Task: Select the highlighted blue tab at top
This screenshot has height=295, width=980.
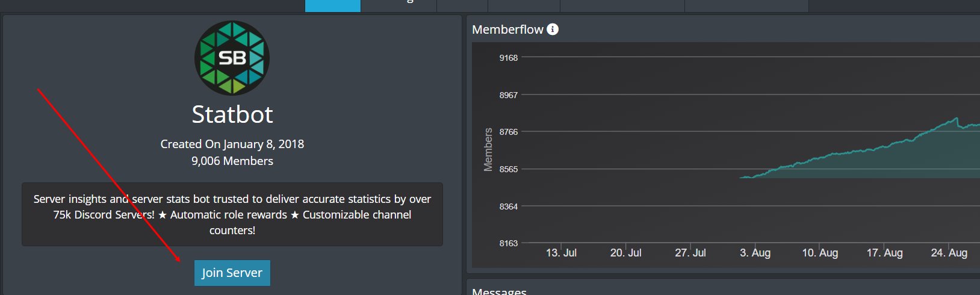Action: (332, 5)
